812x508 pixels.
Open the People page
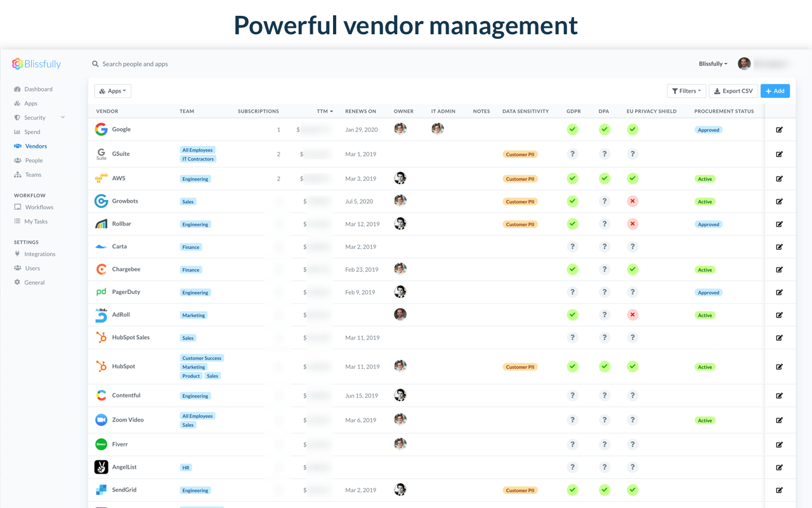pyautogui.click(x=29, y=161)
